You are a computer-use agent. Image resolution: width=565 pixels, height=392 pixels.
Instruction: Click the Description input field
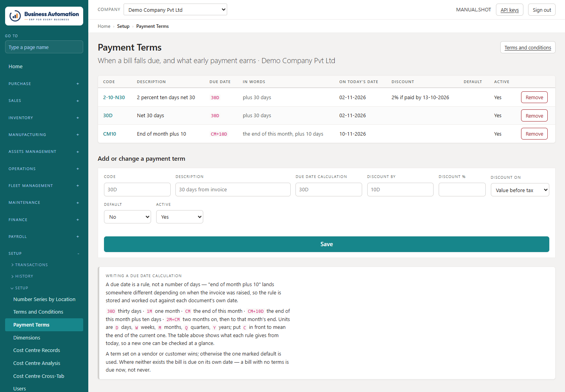pos(233,189)
